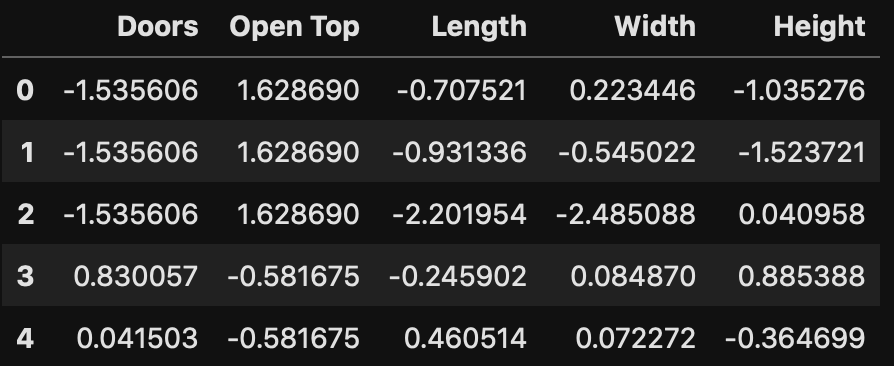Click Height value -1.523721
Screen dimensions: 894x366
pos(802,152)
